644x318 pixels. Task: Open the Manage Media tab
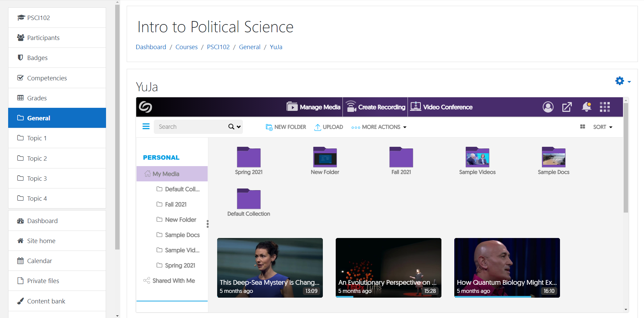pos(313,107)
